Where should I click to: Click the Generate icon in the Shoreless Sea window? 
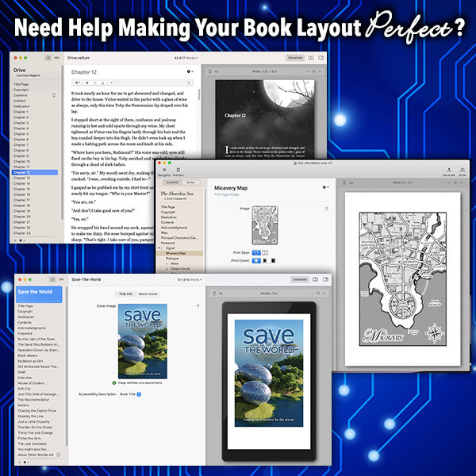click(x=449, y=168)
